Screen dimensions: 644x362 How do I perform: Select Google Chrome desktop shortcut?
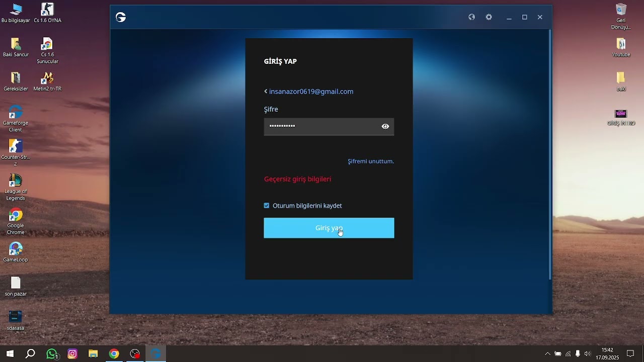tap(16, 221)
